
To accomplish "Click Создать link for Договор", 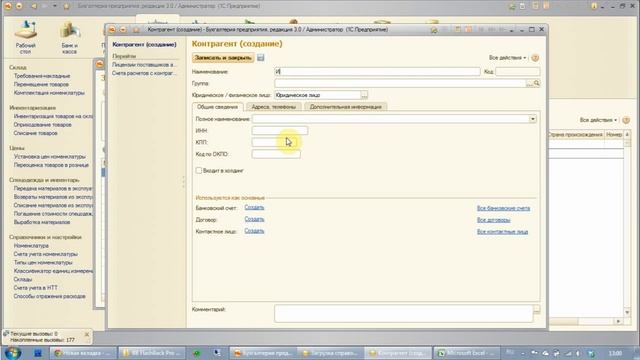I will [254, 219].
